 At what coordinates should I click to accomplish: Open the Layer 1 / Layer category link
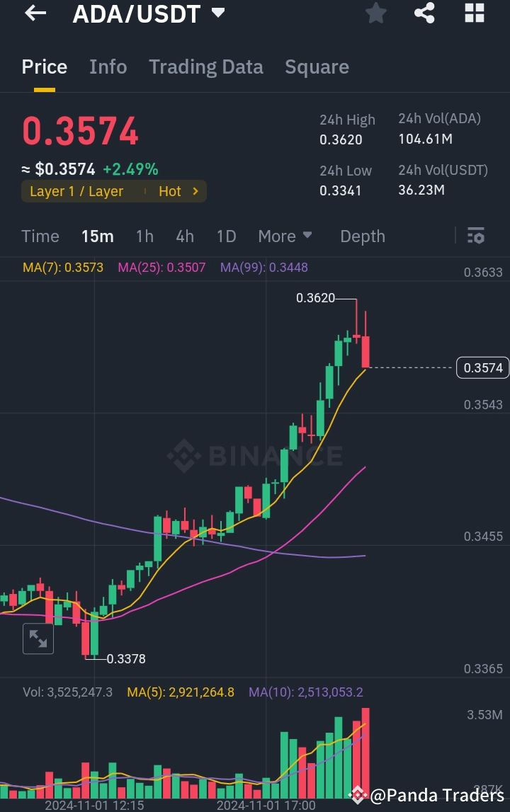tap(75, 190)
